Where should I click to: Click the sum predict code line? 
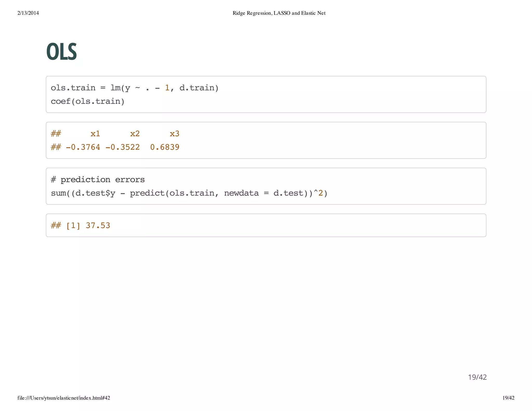coord(189,193)
